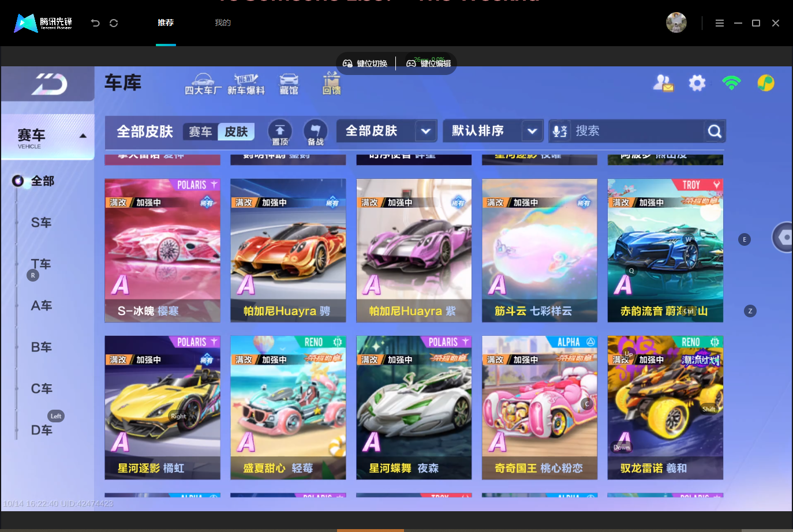
Task: Open the user avatar profile
Action: pyautogui.click(x=676, y=23)
